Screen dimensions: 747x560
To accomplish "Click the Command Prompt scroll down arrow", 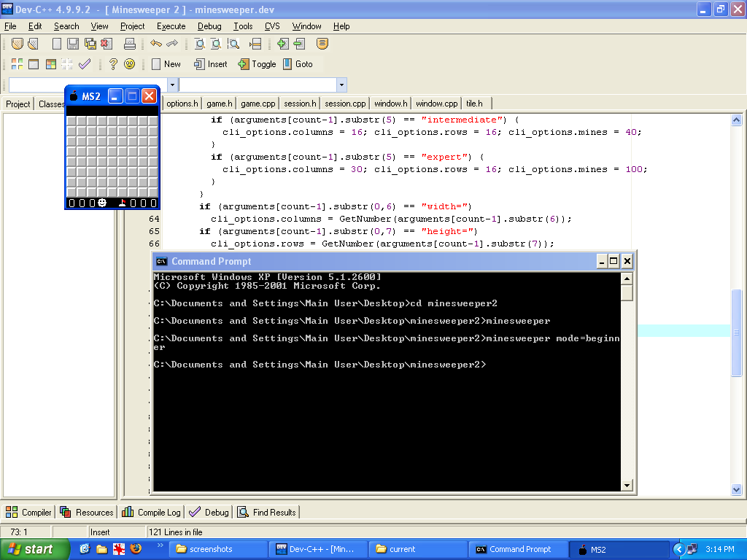I will coord(627,485).
